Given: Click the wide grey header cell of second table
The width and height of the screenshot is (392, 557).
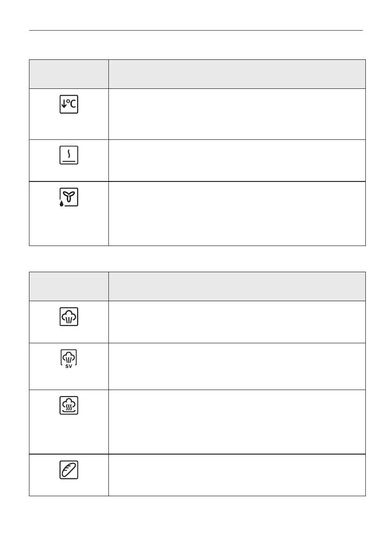Looking at the screenshot, I should point(236,286).
